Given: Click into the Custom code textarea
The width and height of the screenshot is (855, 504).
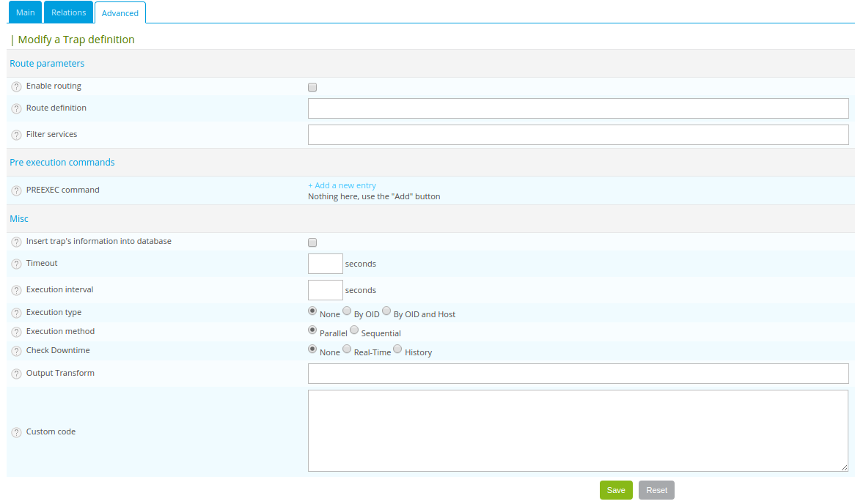Looking at the screenshot, I should click(578, 431).
